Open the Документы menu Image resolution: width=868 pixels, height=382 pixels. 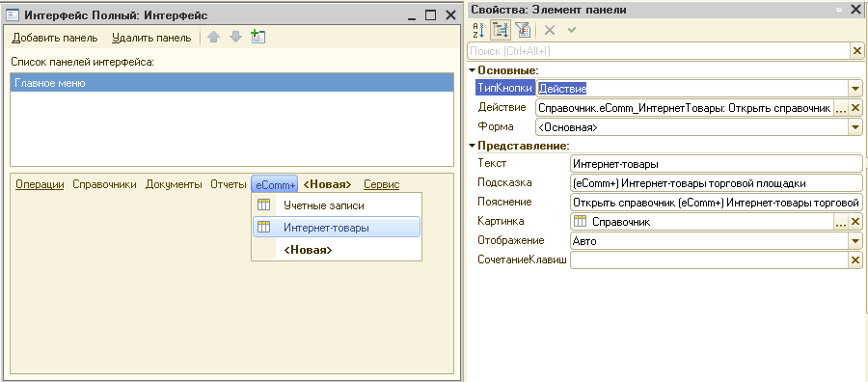tap(174, 184)
